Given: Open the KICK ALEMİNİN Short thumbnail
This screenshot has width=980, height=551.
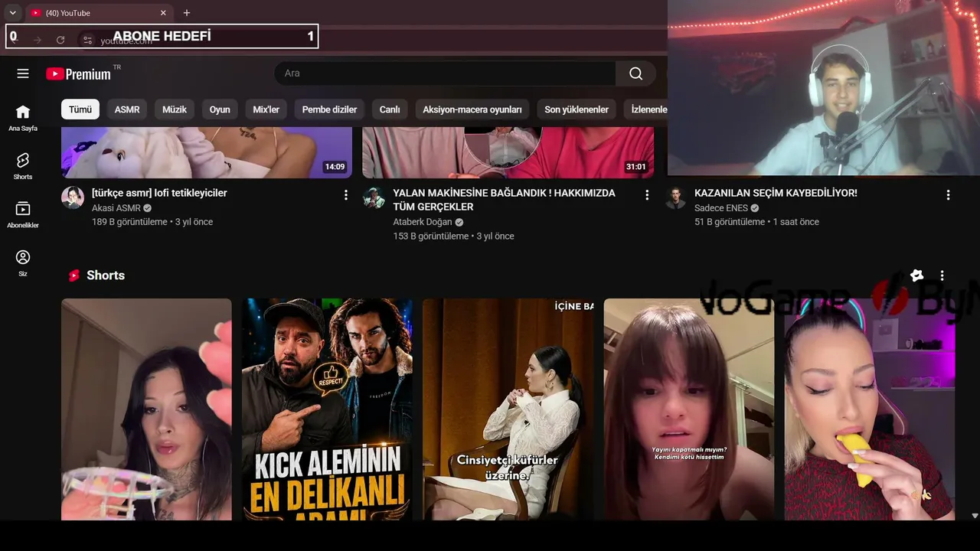Looking at the screenshot, I should (327, 409).
